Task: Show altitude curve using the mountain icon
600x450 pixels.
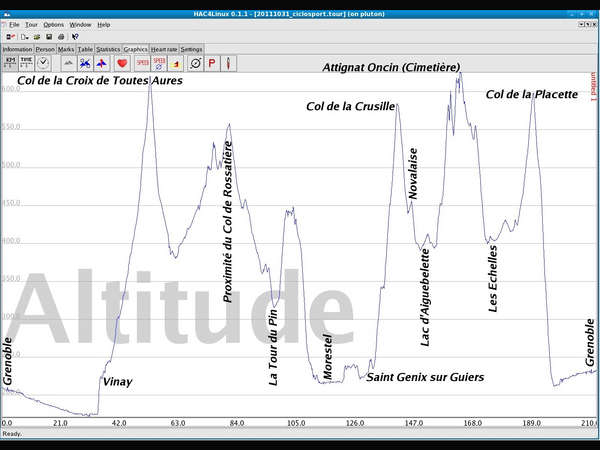Action: (x=68, y=62)
